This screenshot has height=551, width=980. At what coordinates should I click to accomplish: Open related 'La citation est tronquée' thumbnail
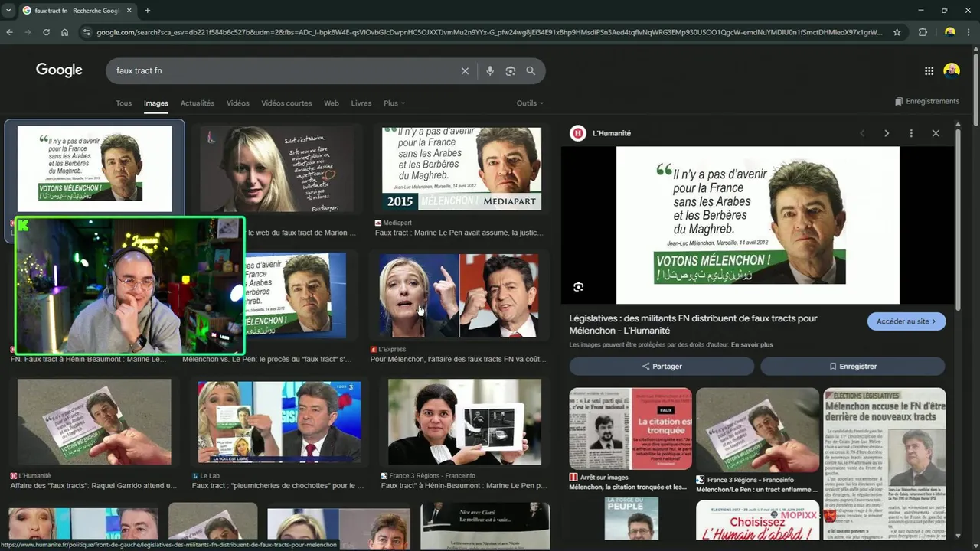click(x=630, y=429)
